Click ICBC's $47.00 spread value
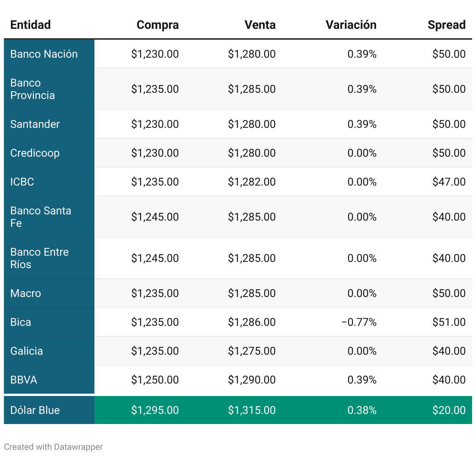Image resolution: width=476 pixels, height=456 pixels. click(449, 182)
